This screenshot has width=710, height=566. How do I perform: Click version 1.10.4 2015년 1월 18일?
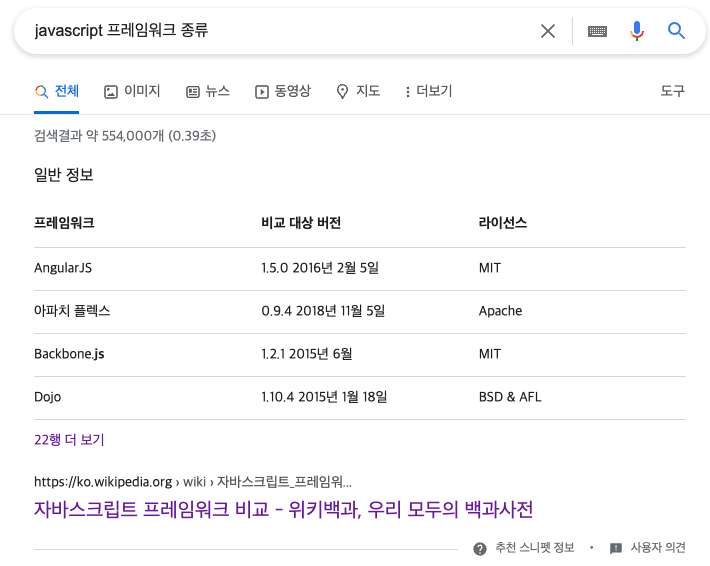[324, 397]
